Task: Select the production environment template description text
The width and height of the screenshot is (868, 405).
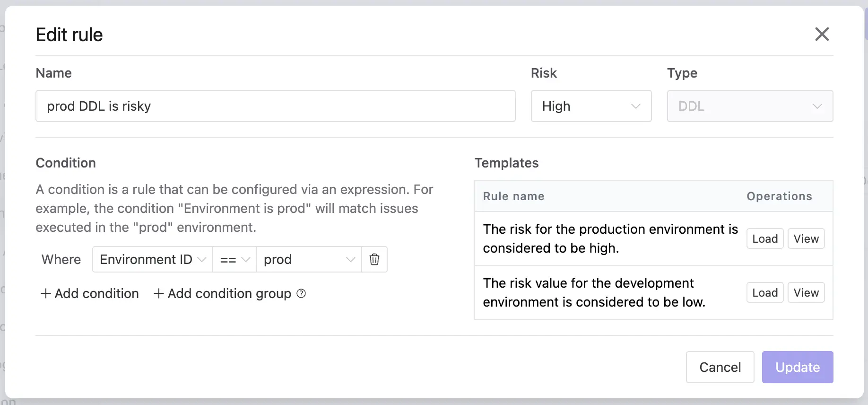Action: (610, 238)
